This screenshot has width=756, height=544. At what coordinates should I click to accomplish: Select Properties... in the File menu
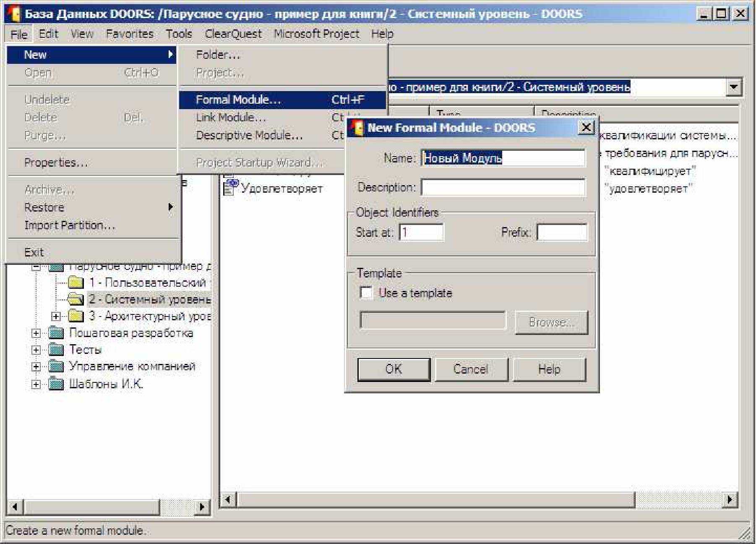click(92, 162)
